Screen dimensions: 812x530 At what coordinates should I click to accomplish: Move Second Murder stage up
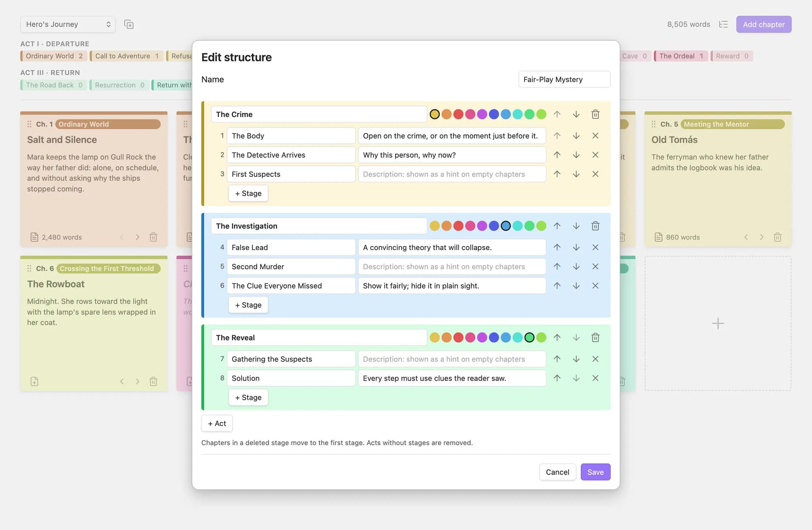coord(557,266)
